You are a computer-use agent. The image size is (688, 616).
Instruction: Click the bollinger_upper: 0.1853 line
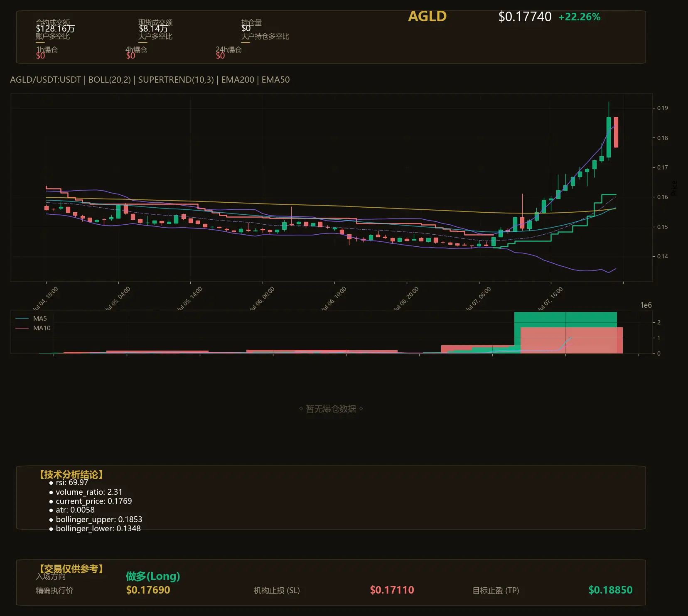pos(96,520)
